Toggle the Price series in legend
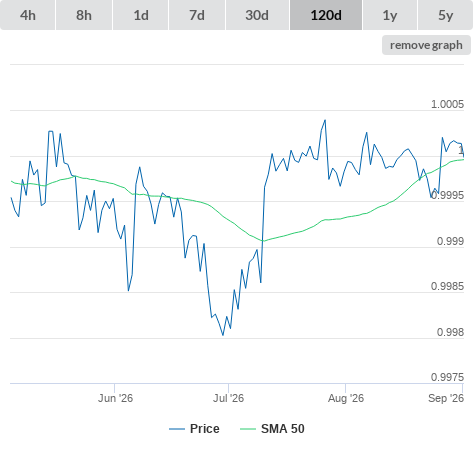This screenshot has width=474, height=455. point(205,429)
